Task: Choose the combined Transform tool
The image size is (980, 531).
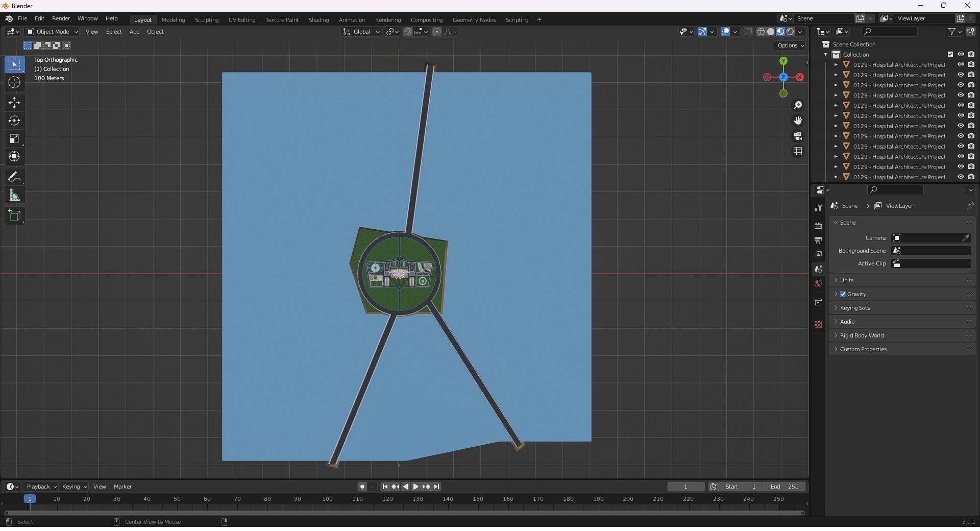Action: (x=14, y=157)
